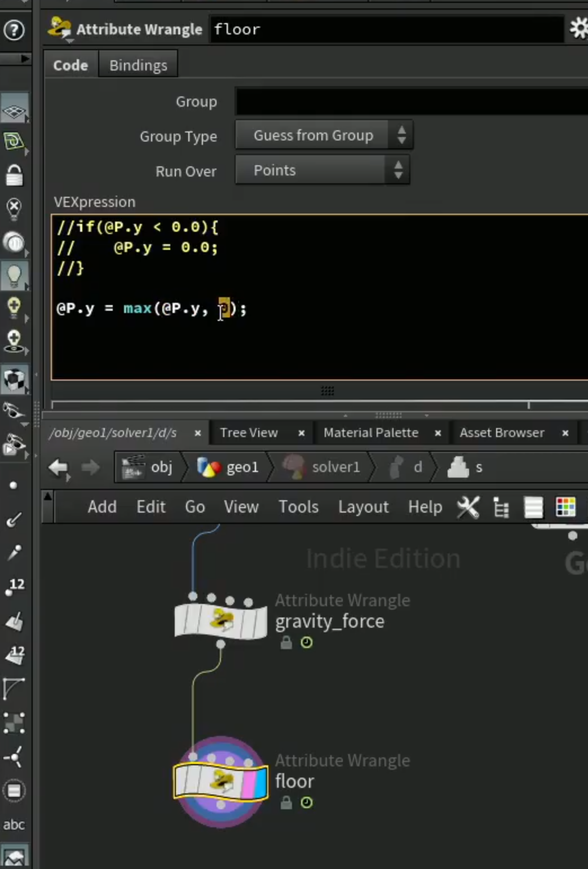588x869 pixels.
Task: Show the tree list view icon
Action: [501, 508]
